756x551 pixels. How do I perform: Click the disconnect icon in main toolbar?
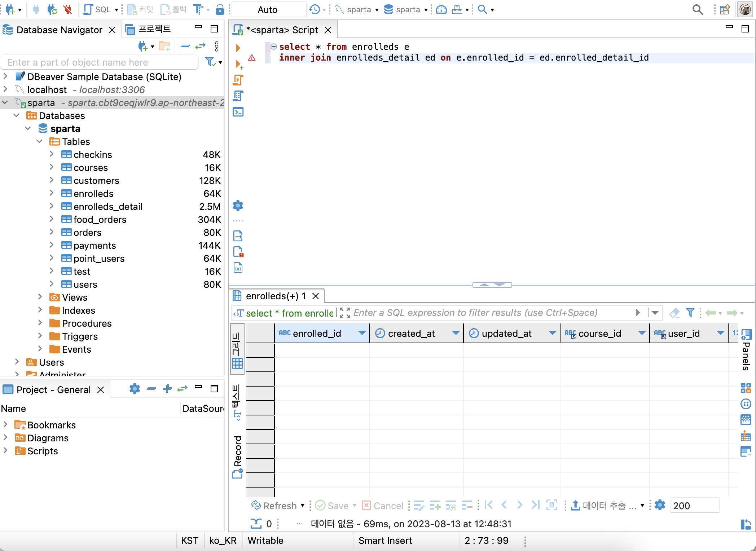(x=67, y=9)
